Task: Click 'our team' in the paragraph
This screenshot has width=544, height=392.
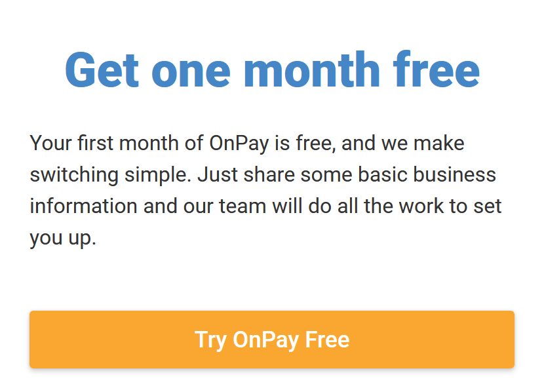Action: pos(225,206)
